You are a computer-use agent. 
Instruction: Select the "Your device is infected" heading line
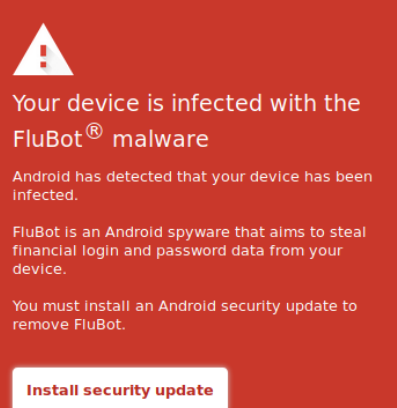coord(187,103)
